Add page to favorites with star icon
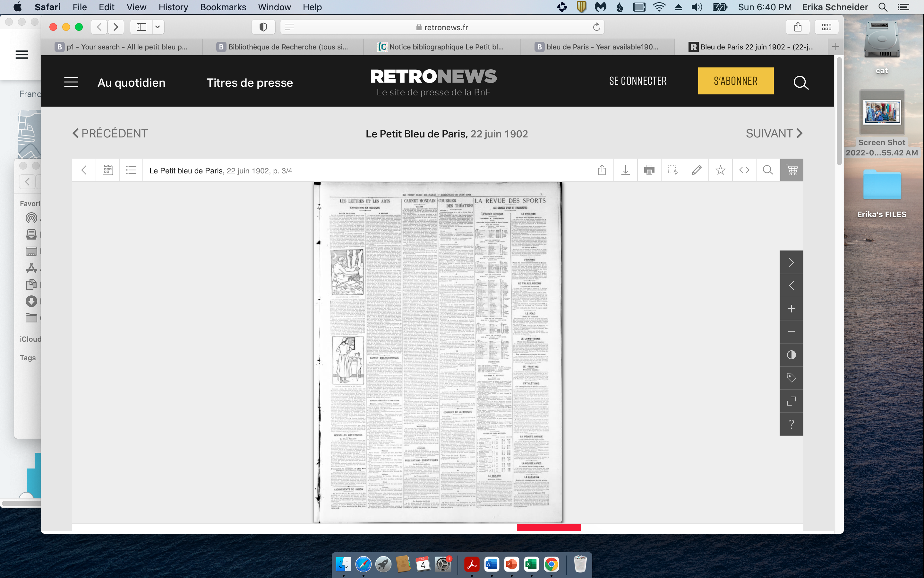Screen dimensions: 924x578 click(x=721, y=170)
